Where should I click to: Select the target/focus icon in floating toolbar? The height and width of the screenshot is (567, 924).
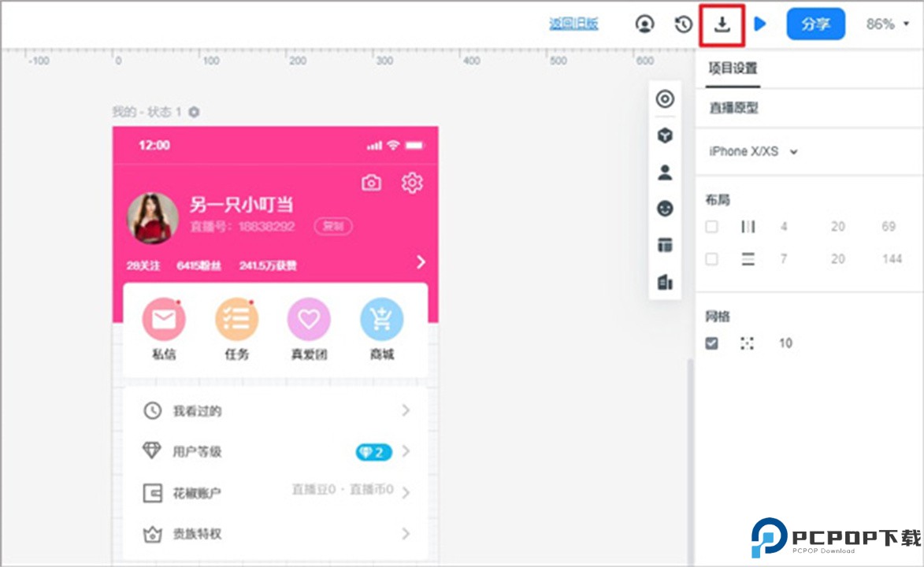click(x=665, y=99)
